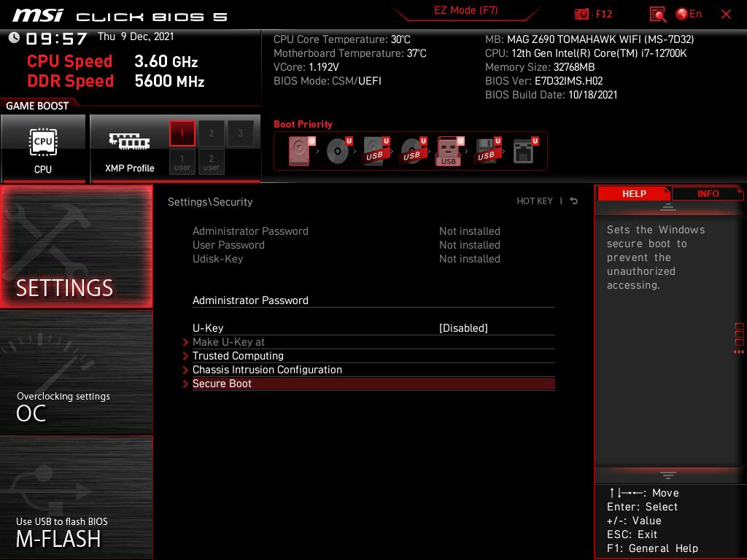
Task: Click the BIOS Ver E7D32IMS.H02 text
Action: tap(544, 81)
